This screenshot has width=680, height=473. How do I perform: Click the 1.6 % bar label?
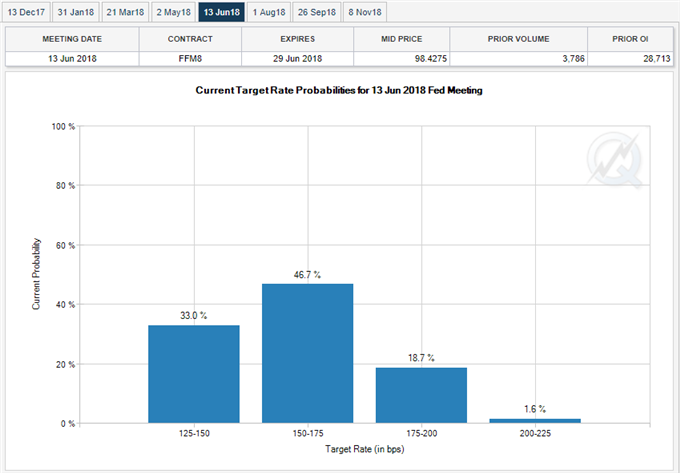pos(535,409)
